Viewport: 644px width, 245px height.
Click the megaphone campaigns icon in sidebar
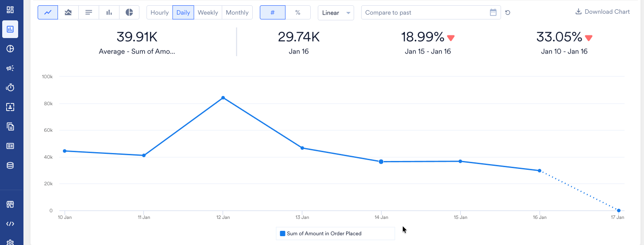pyautogui.click(x=10, y=68)
